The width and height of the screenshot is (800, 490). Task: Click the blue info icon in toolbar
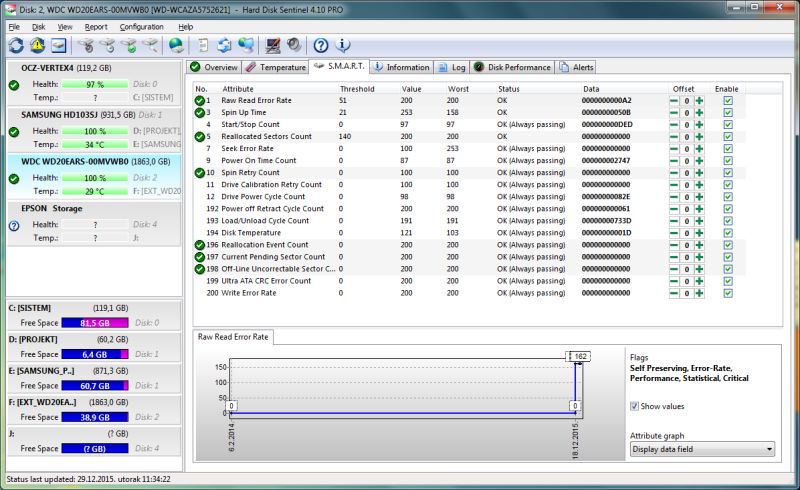tap(343, 45)
